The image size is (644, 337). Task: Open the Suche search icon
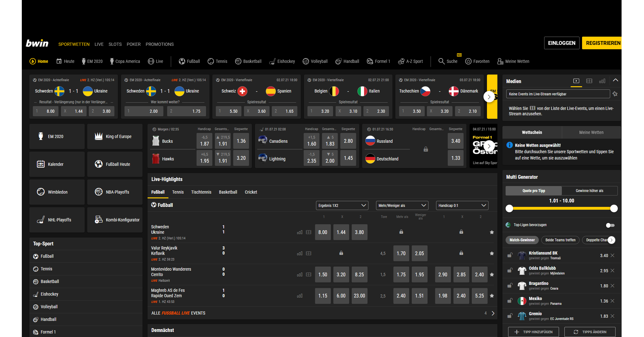pyautogui.click(x=441, y=61)
